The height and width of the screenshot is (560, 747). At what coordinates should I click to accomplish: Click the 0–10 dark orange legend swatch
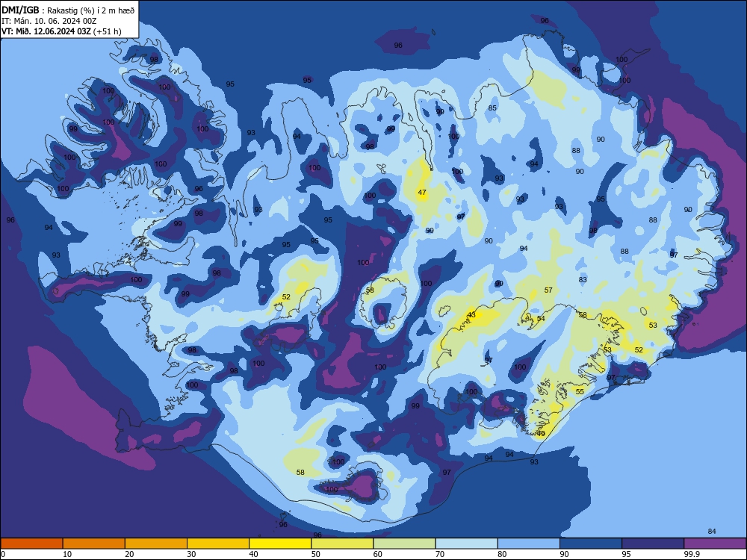click(31, 544)
